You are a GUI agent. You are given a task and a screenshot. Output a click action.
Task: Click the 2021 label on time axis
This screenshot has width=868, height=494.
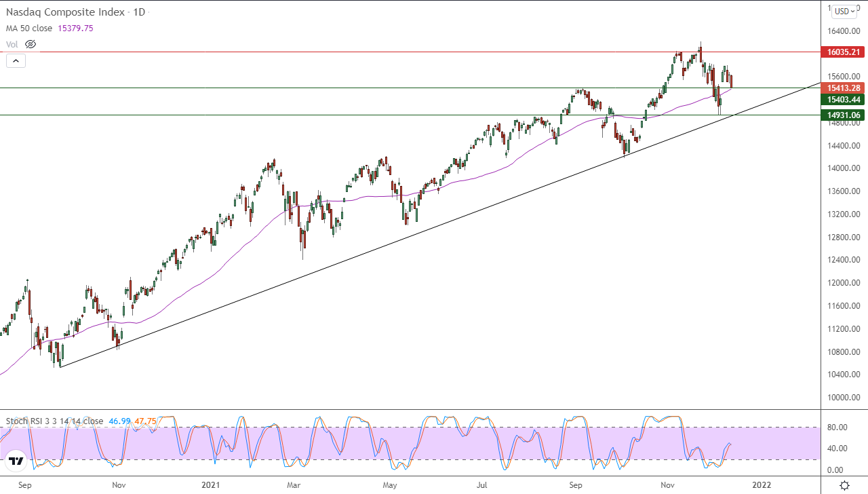pyautogui.click(x=211, y=485)
